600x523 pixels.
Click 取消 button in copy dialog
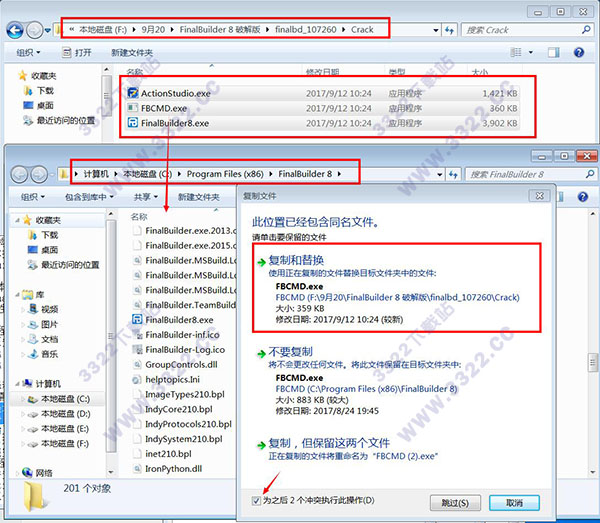(x=514, y=502)
